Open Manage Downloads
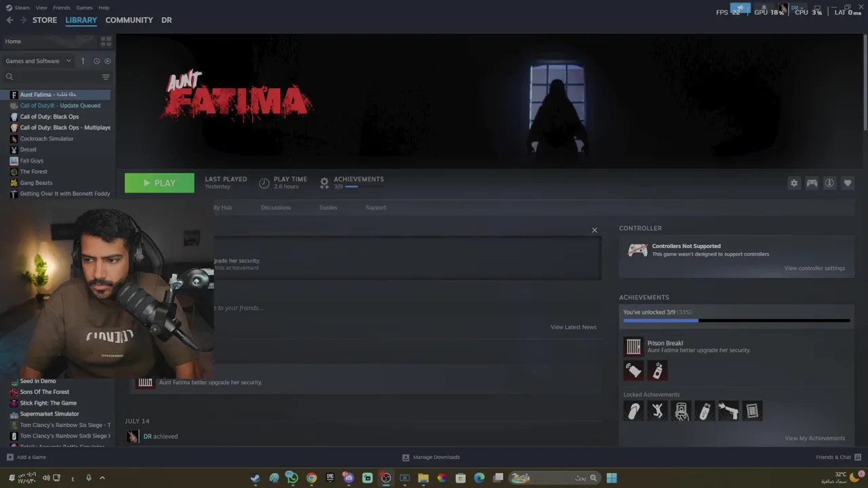This screenshot has height=488, width=868. (431, 457)
